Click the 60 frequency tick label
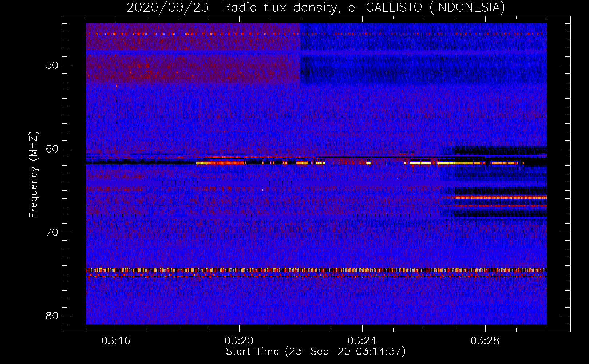The width and height of the screenshot is (589, 364). 52,149
